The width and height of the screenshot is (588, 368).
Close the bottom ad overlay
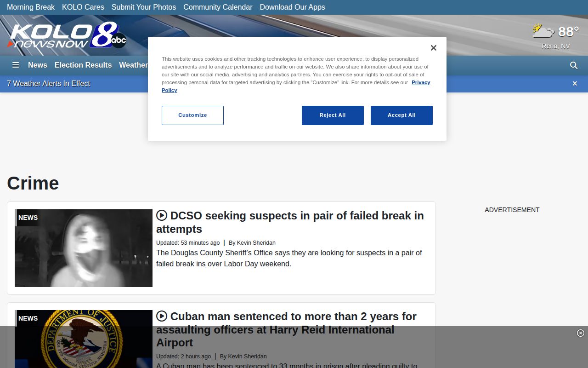(580, 333)
